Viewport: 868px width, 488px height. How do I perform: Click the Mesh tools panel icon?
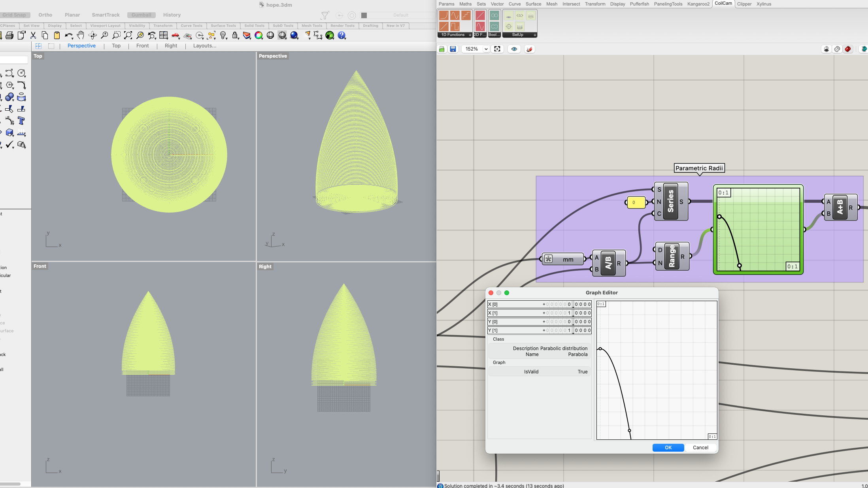pos(311,26)
